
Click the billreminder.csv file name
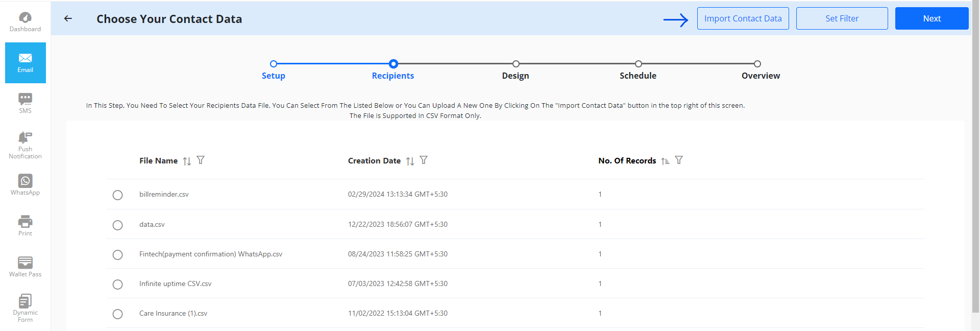click(164, 194)
